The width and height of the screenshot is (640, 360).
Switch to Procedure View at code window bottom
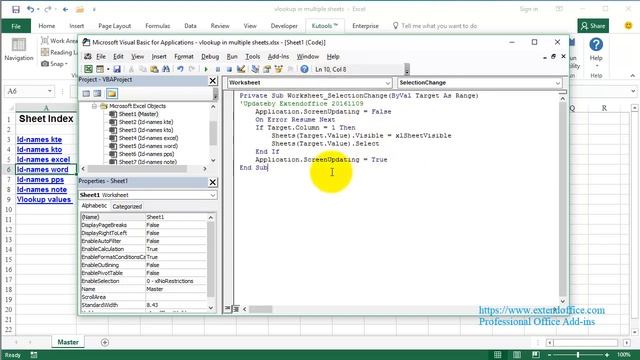[228, 309]
